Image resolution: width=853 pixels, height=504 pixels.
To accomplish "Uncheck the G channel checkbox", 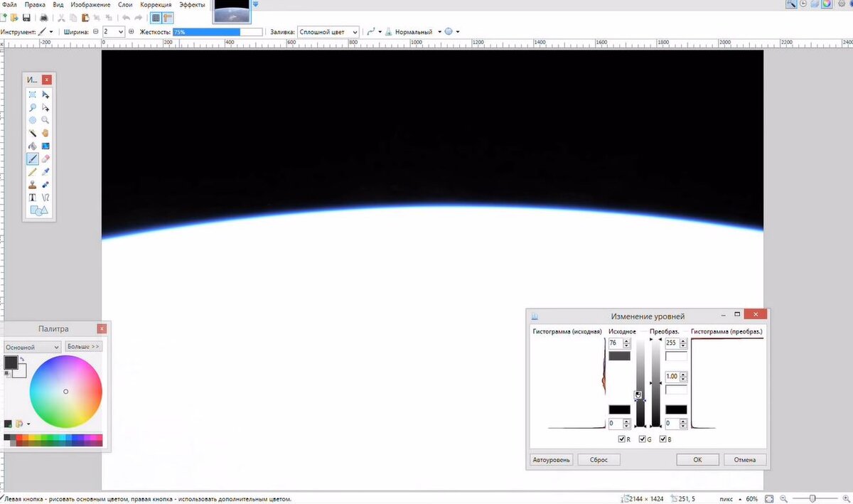I will [643, 439].
